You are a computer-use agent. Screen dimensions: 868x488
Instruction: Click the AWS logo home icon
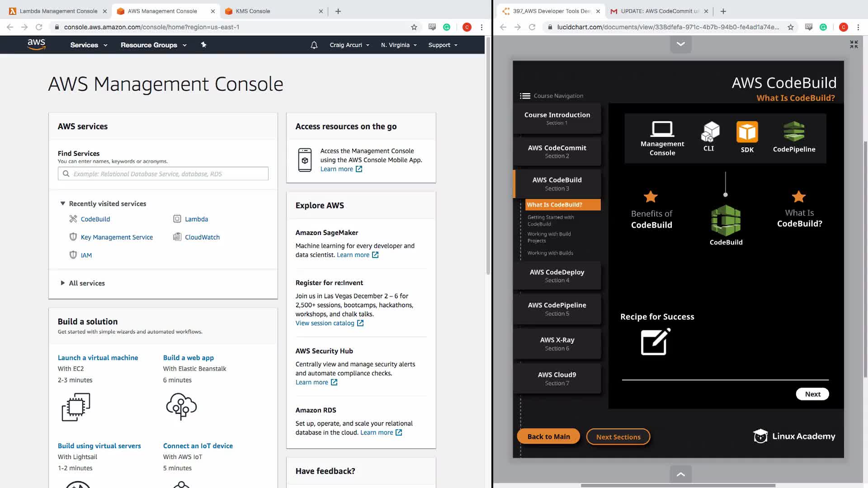[x=36, y=44]
